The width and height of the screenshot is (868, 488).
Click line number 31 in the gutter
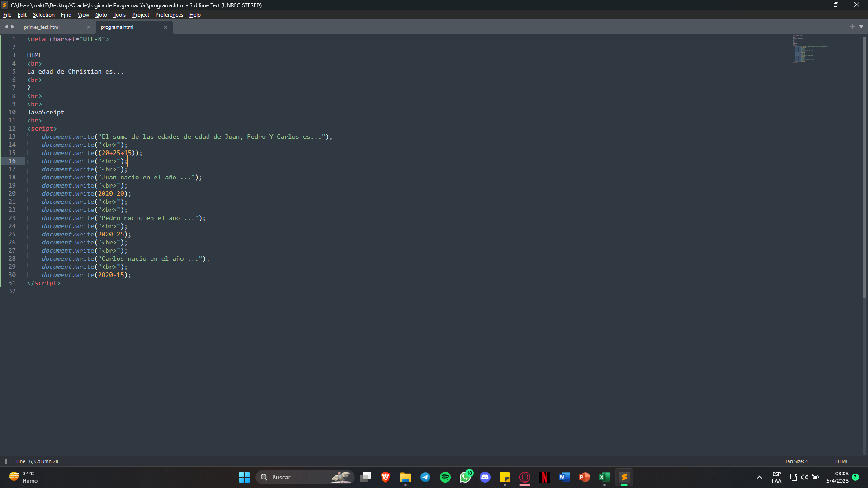[12, 283]
